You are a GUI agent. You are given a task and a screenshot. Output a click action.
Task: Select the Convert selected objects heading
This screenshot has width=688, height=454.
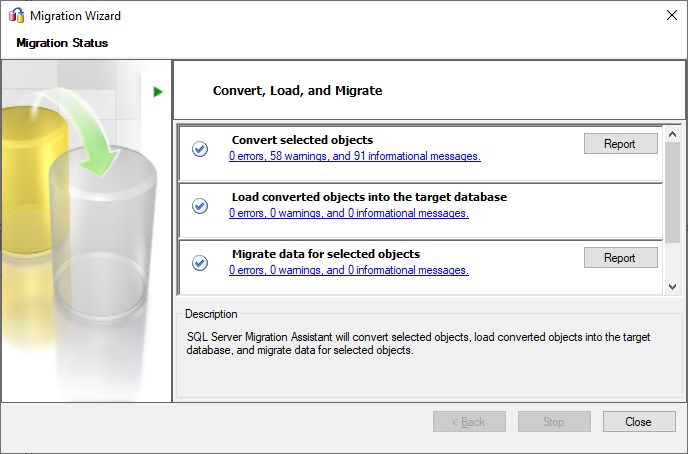[x=302, y=140]
